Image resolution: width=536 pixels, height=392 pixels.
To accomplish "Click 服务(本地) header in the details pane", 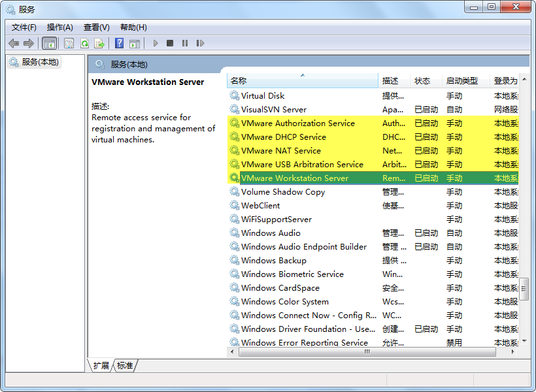I will 129,64.
